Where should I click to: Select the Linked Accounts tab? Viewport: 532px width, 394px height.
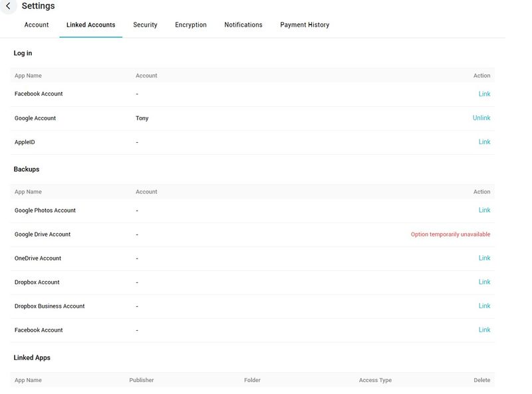click(x=90, y=25)
